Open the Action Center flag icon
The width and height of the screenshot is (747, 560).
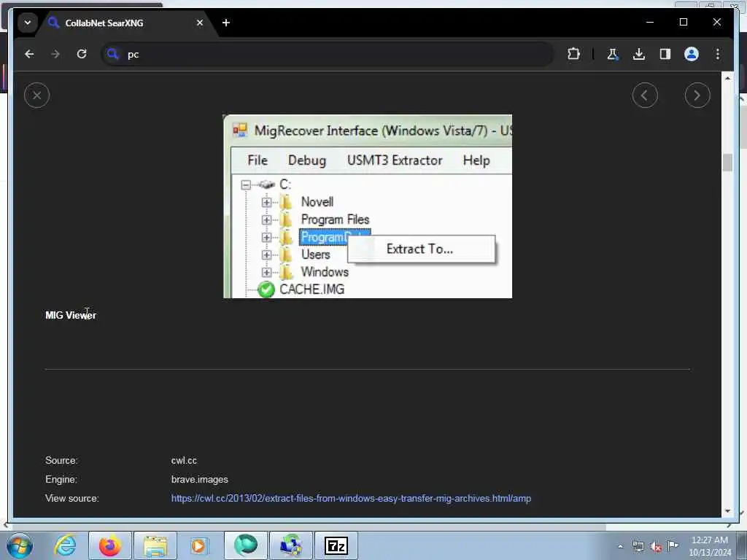(x=673, y=545)
